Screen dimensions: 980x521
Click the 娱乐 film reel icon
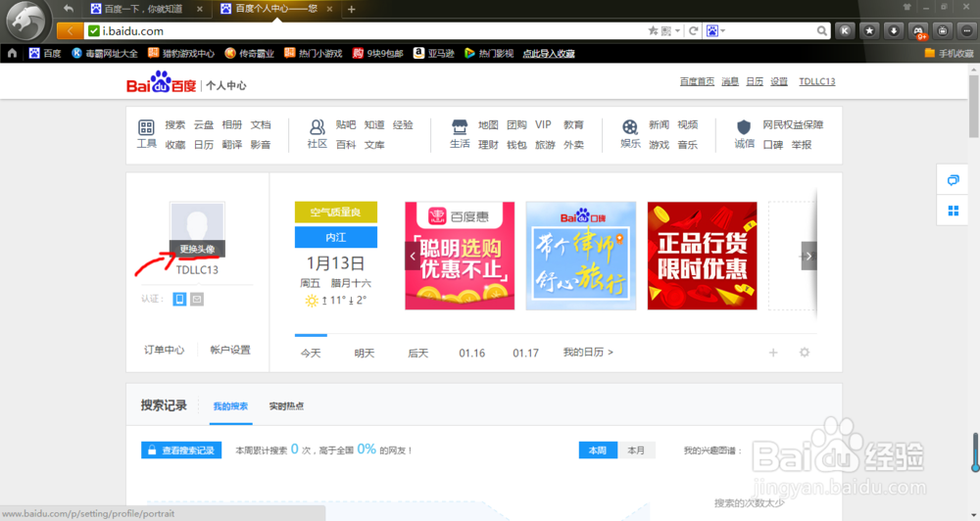630,127
